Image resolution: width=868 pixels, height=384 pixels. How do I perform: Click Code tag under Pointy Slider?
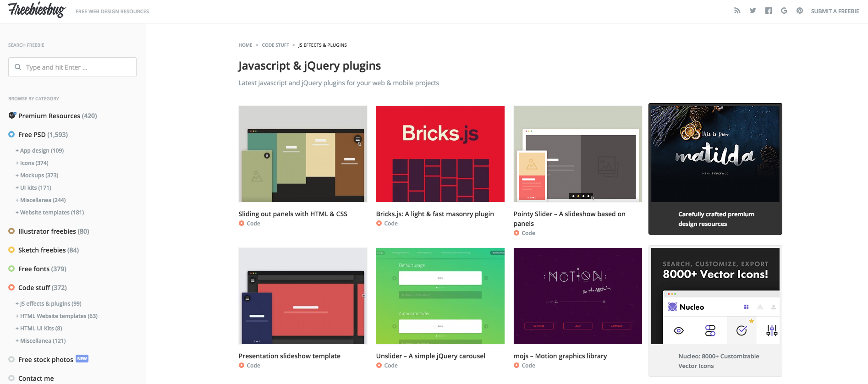tap(528, 233)
